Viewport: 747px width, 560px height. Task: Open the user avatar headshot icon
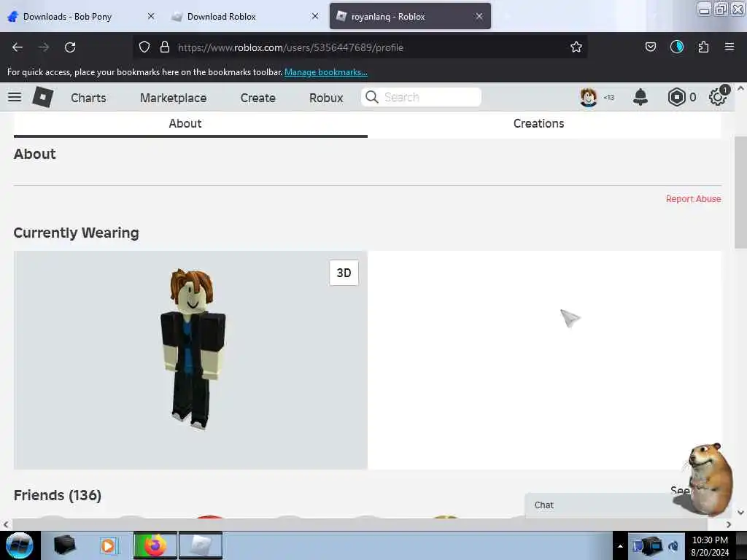(589, 97)
